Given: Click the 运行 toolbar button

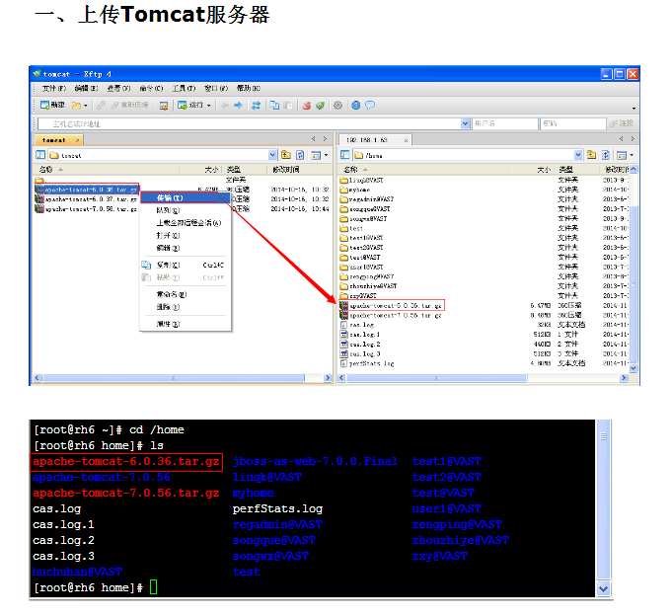Looking at the screenshot, I should click(190, 105).
